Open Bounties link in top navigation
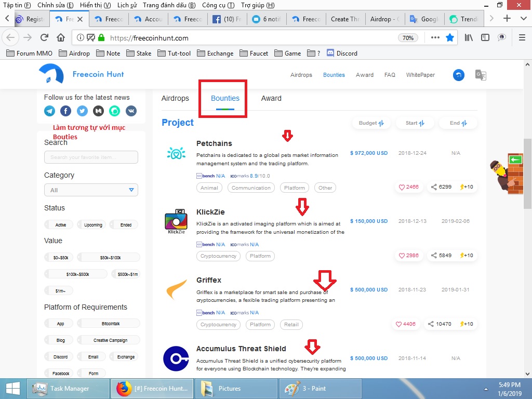Viewport: 532px width, 399px height. pyautogui.click(x=334, y=75)
